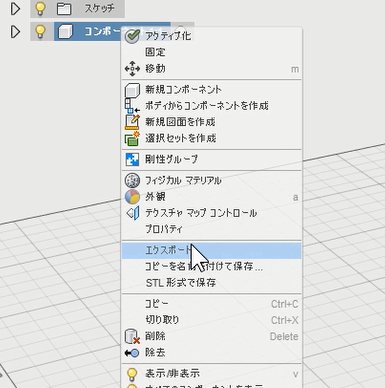Image resolution: width=385 pixels, height=388 pixels.
Task: Click the 削除 trash can icon
Action: click(132, 337)
